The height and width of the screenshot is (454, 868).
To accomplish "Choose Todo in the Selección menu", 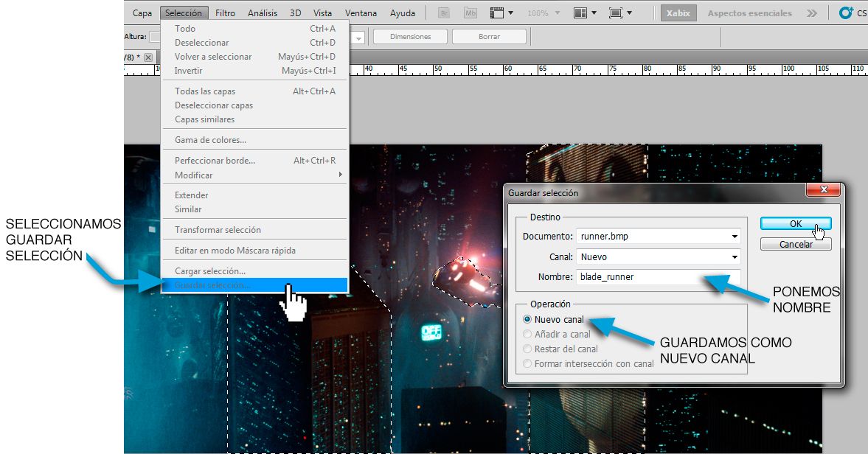I will pos(254,28).
